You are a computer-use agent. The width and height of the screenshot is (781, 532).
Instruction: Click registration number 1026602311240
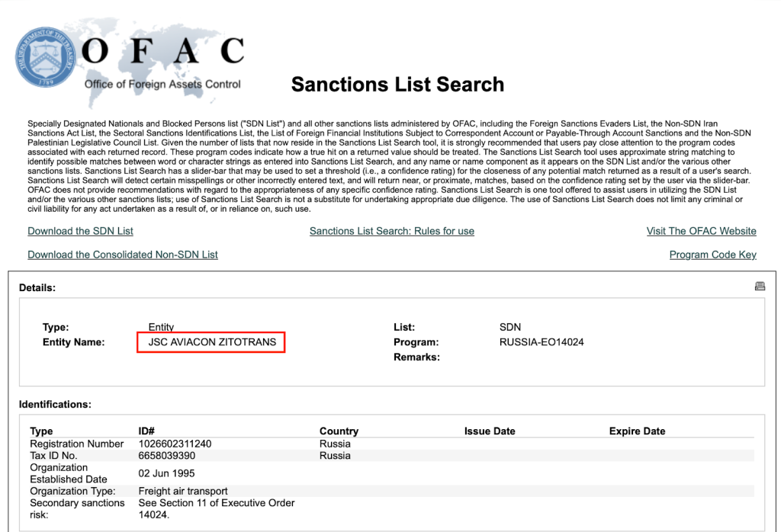tap(175, 444)
